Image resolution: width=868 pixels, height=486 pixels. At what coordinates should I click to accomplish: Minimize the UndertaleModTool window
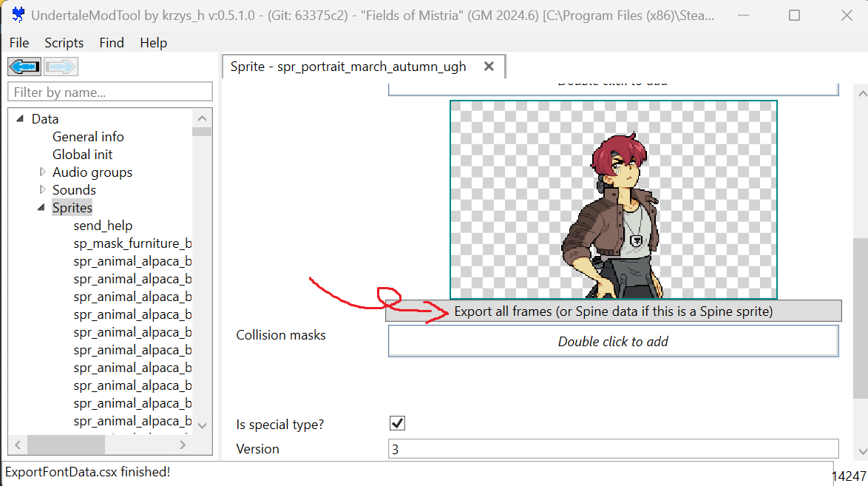point(744,15)
